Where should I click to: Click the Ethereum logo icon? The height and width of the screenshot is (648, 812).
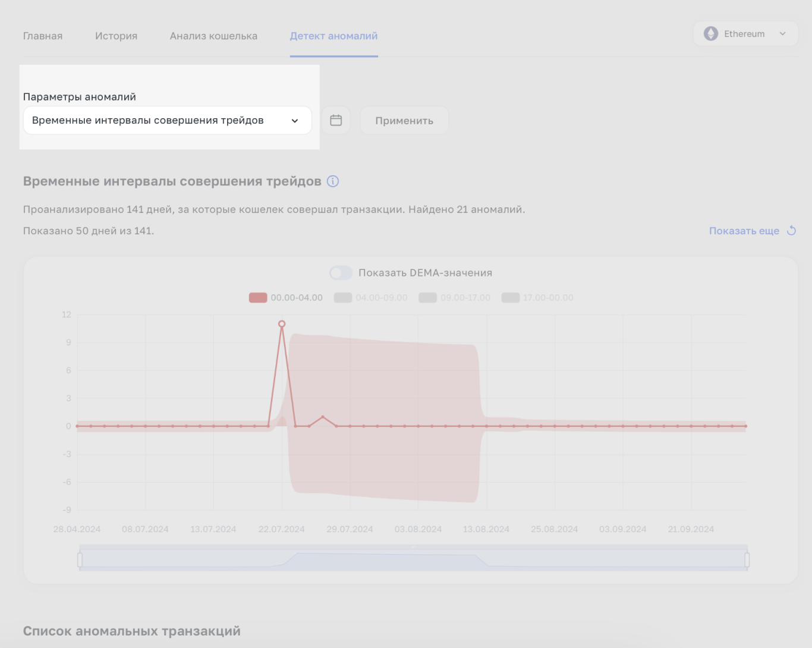click(x=711, y=34)
